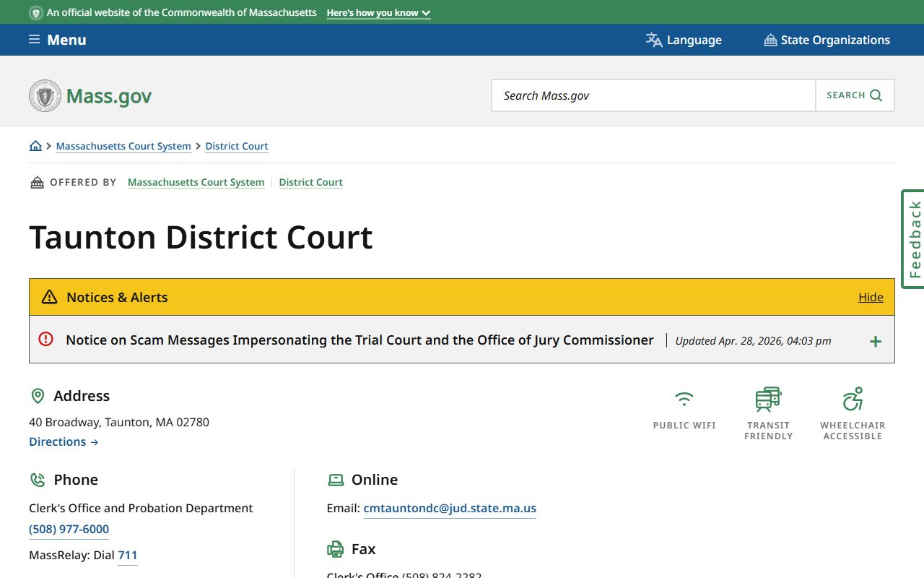This screenshot has height=578, width=924.
Task: Open the Feedback side tab
Action: tap(913, 239)
